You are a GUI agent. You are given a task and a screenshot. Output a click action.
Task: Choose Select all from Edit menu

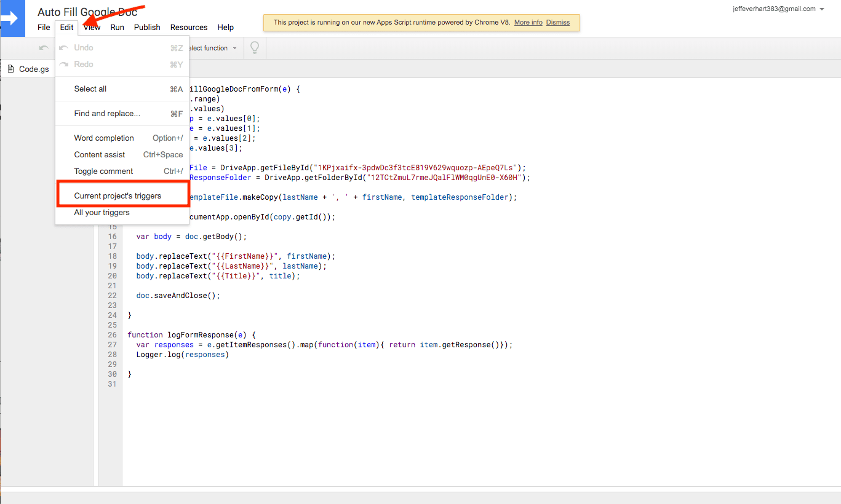[x=122, y=89]
